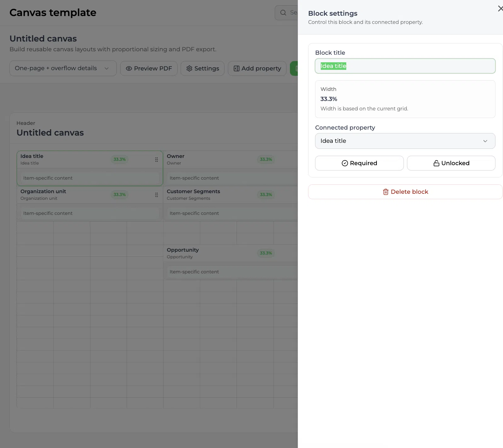Click the Delete block button

pos(405,192)
